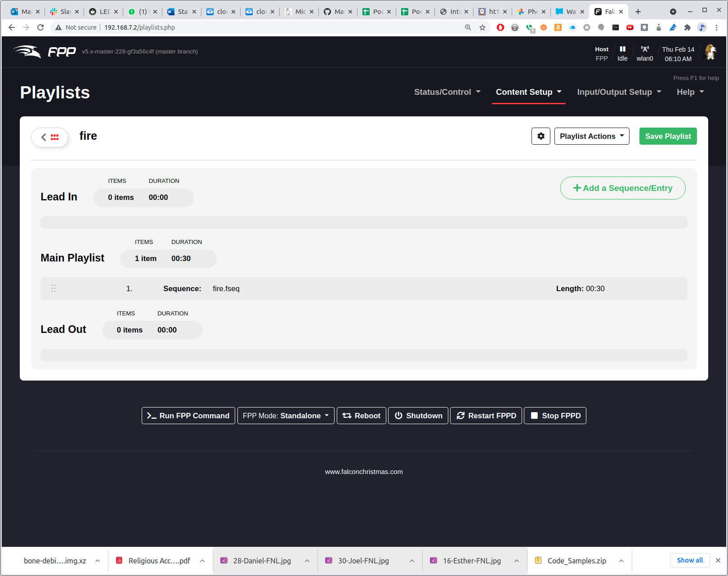This screenshot has height=576, width=728.
Task: Click the playlist settings gear icon
Action: point(540,136)
